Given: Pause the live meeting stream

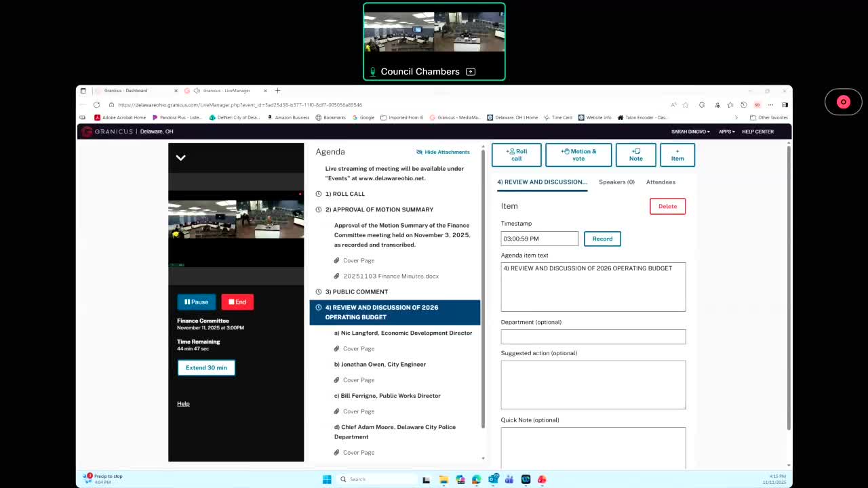Looking at the screenshot, I should [x=197, y=302].
